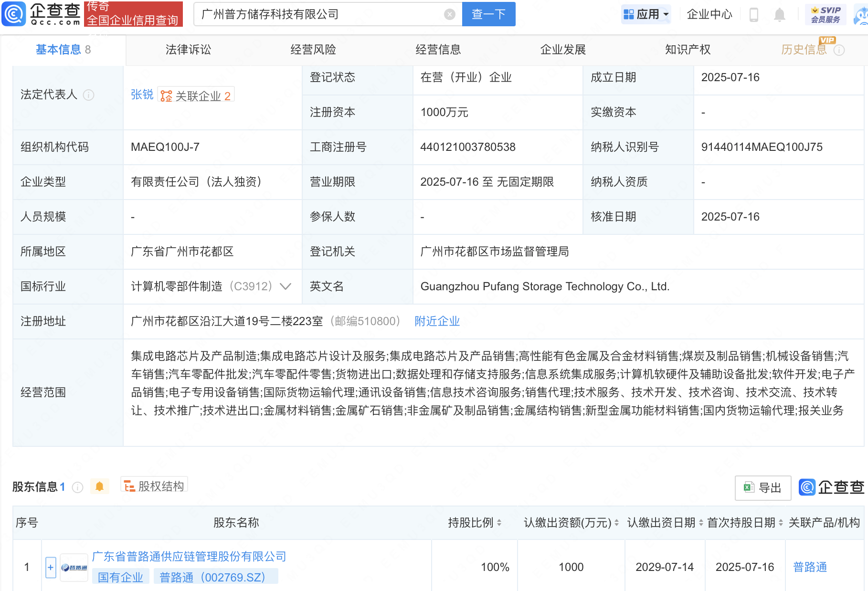Click the 国有企业 tag

tap(121, 577)
